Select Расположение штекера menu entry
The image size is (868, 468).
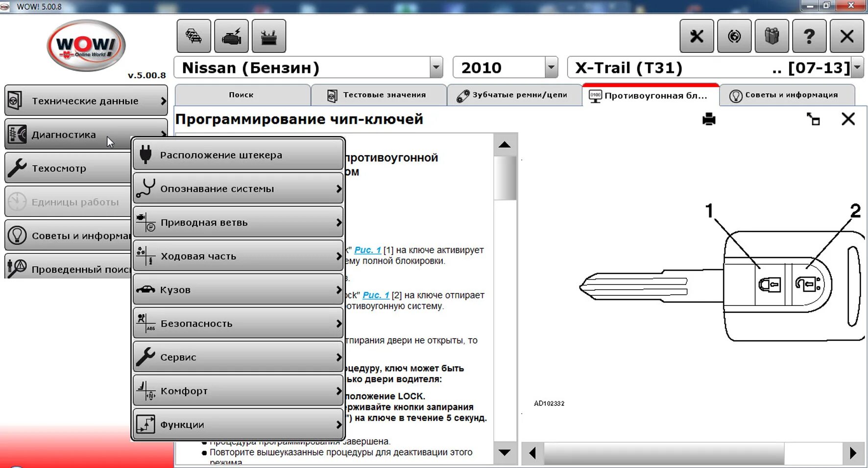238,155
